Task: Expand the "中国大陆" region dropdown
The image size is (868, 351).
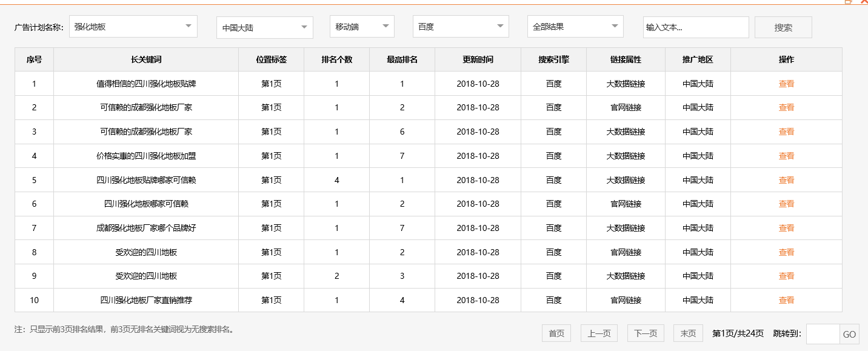Action: 264,26
